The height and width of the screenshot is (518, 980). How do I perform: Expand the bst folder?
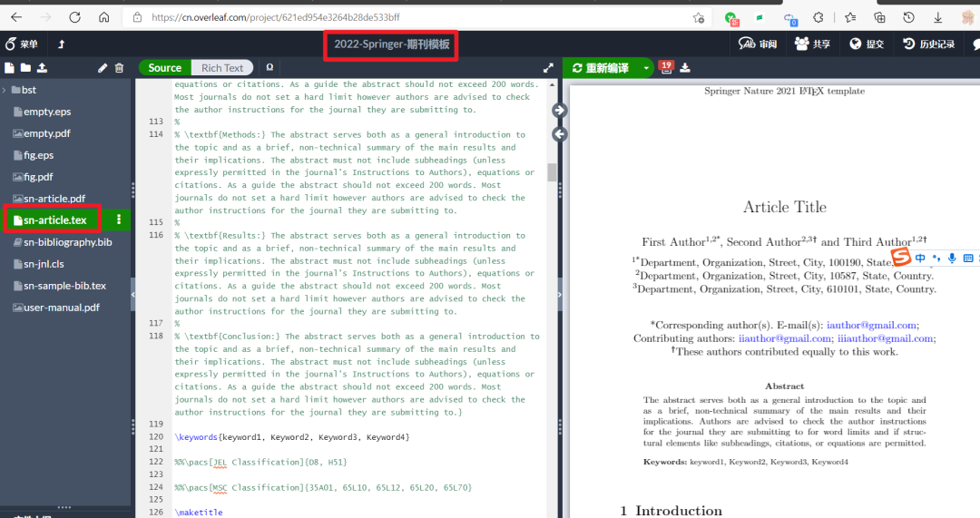tap(5, 90)
